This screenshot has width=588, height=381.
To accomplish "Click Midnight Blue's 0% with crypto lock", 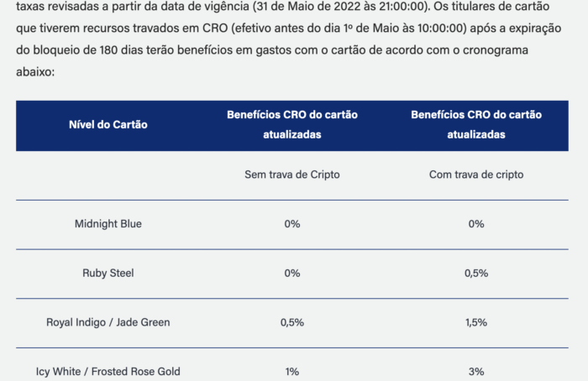I will (476, 224).
